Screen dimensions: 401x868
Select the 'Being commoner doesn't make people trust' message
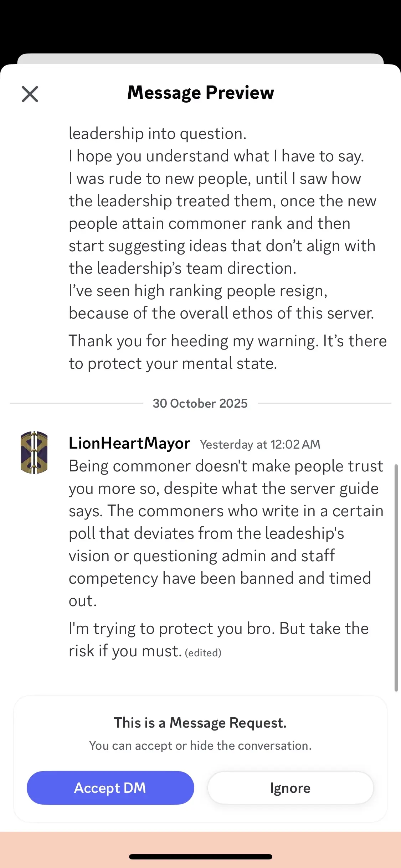pyautogui.click(x=226, y=533)
